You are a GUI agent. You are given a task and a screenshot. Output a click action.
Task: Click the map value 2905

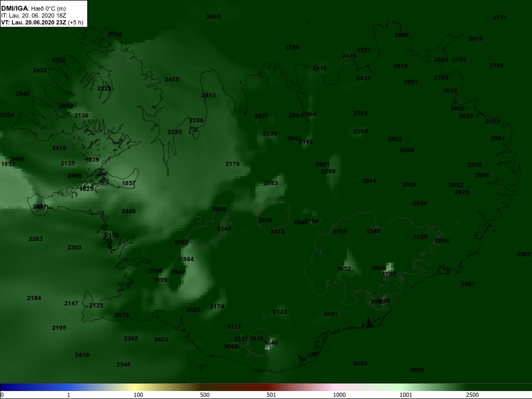point(322,164)
